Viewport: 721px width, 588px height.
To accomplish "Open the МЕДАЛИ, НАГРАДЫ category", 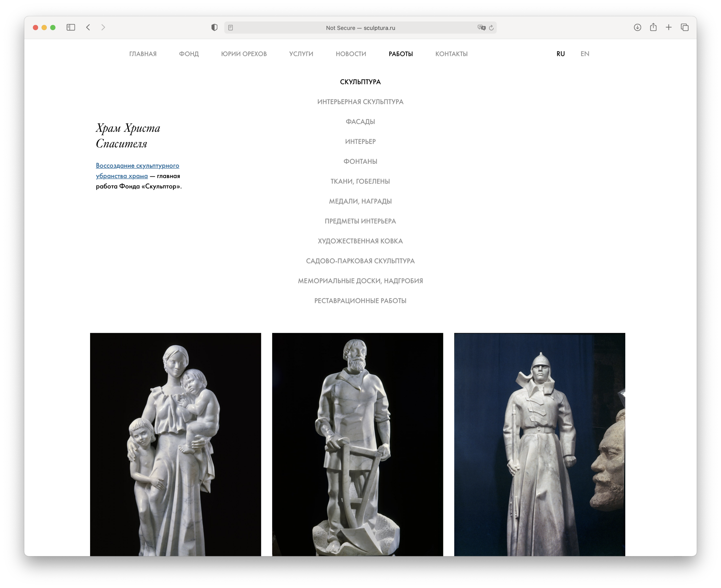I will coord(360,201).
